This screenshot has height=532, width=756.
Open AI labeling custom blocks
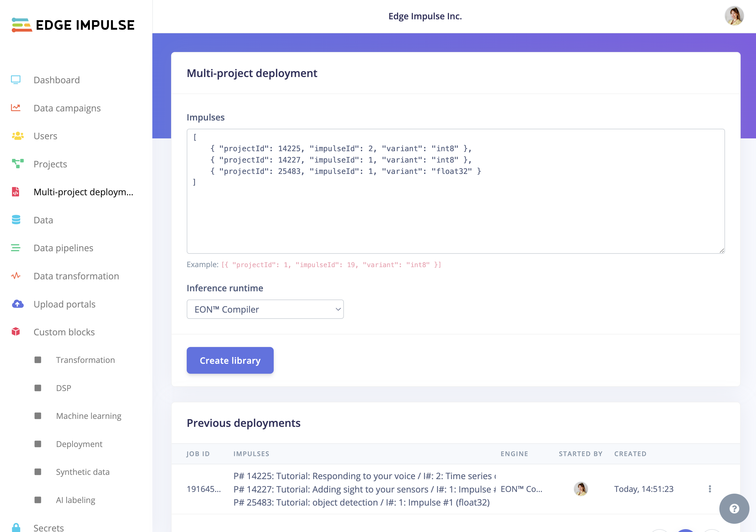click(x=76, y=500)
